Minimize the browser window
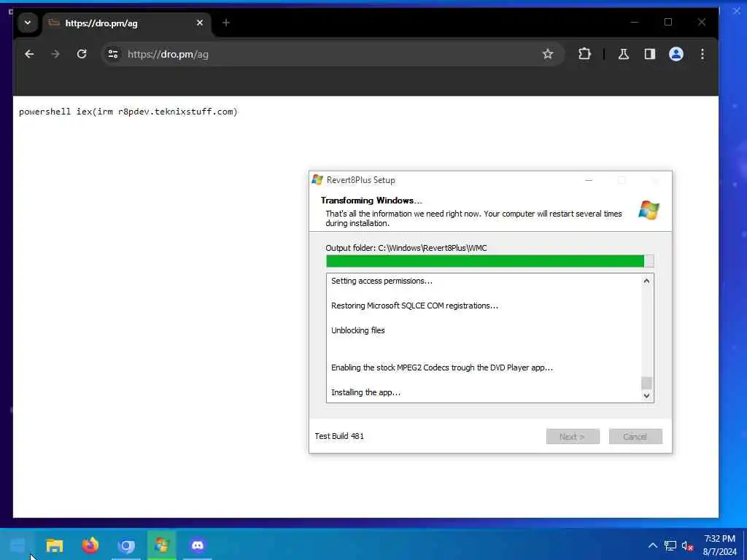 pos(634,22)
